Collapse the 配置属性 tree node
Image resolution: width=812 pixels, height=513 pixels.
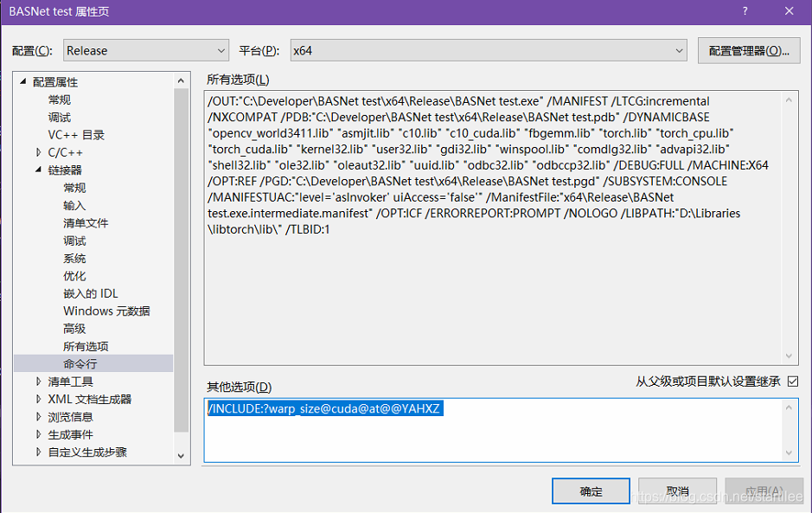(x=22, y=81)
